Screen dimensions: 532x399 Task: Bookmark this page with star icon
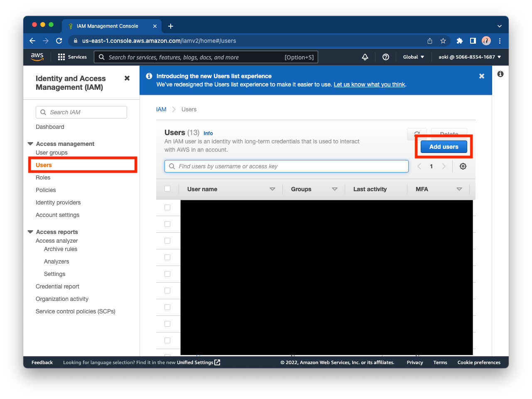[x=443, y=41]
